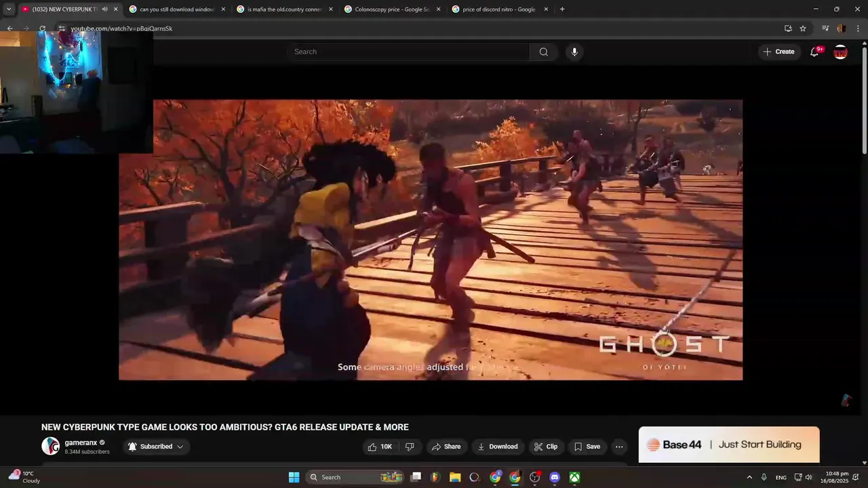Image resolution: width=868 pixels, height=488 pixels.
Task: Click the address bar URL
Action: click(121, 28)
